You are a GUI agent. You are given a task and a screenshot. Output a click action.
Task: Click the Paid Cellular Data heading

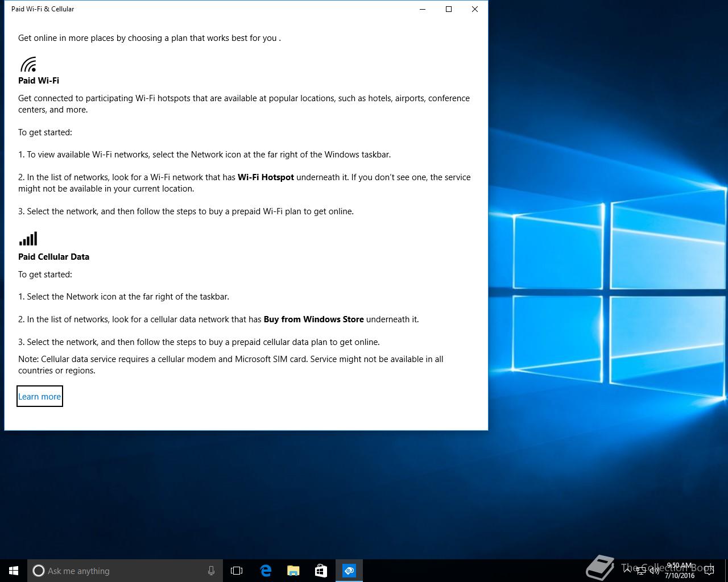[x=53, y=257]
